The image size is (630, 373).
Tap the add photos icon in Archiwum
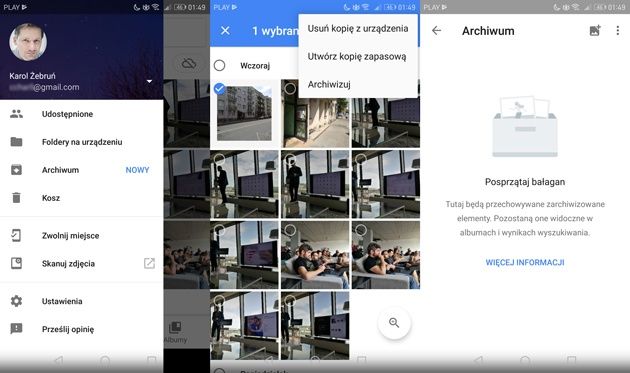[595, 31]
